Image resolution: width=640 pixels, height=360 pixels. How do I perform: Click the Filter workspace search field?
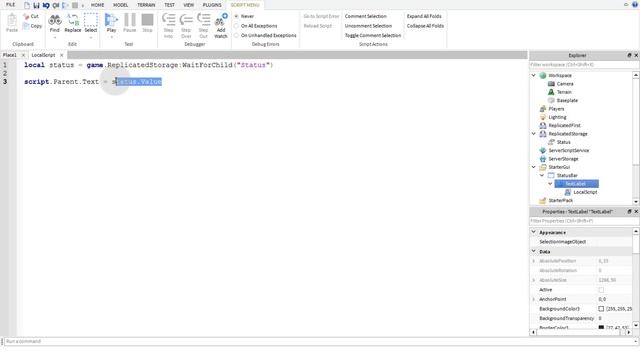tap(584, 65)
